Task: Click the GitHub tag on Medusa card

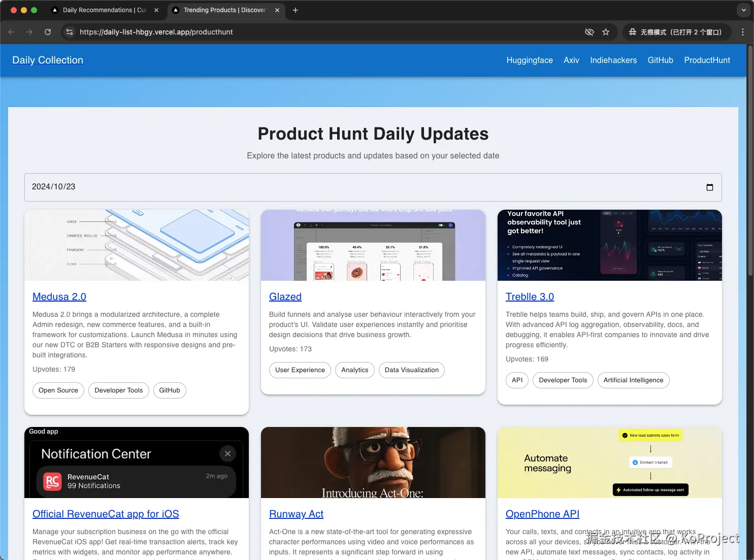Action: [170, 390]
